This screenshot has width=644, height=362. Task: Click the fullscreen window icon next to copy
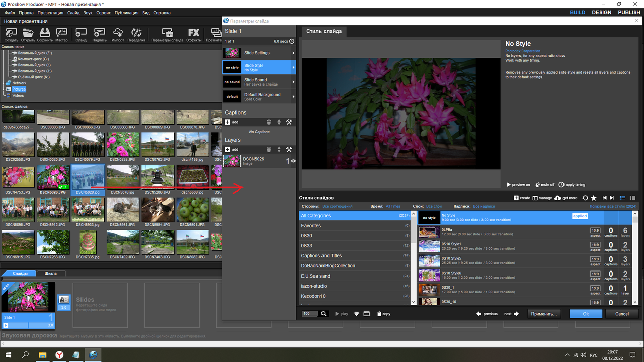tap(367, 314)
